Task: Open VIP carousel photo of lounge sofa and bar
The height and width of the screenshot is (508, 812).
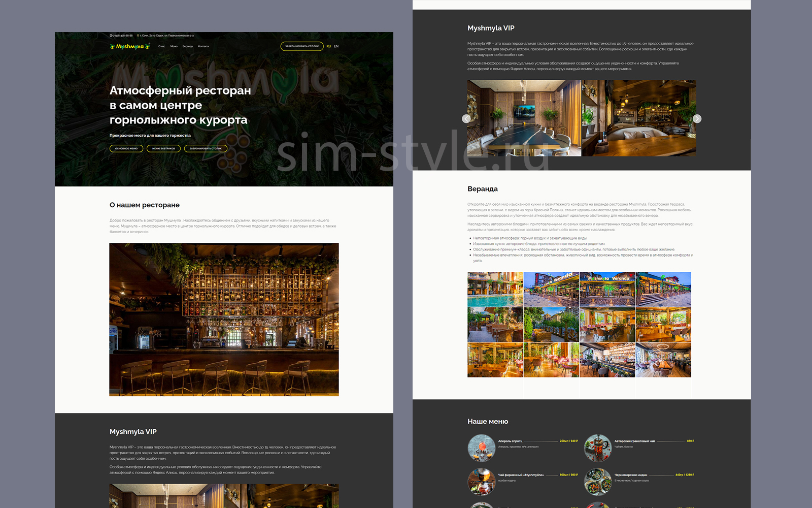Action: (x=639, y=118)
